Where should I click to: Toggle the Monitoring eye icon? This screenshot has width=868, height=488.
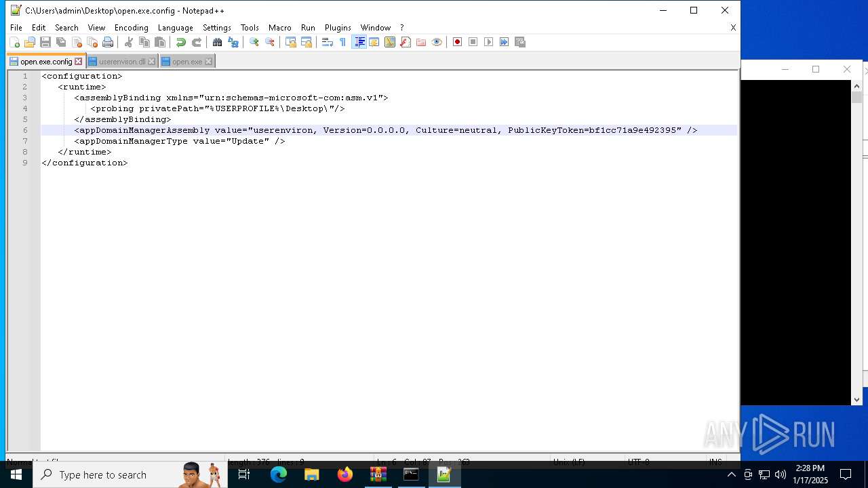(x=437, y=42)
